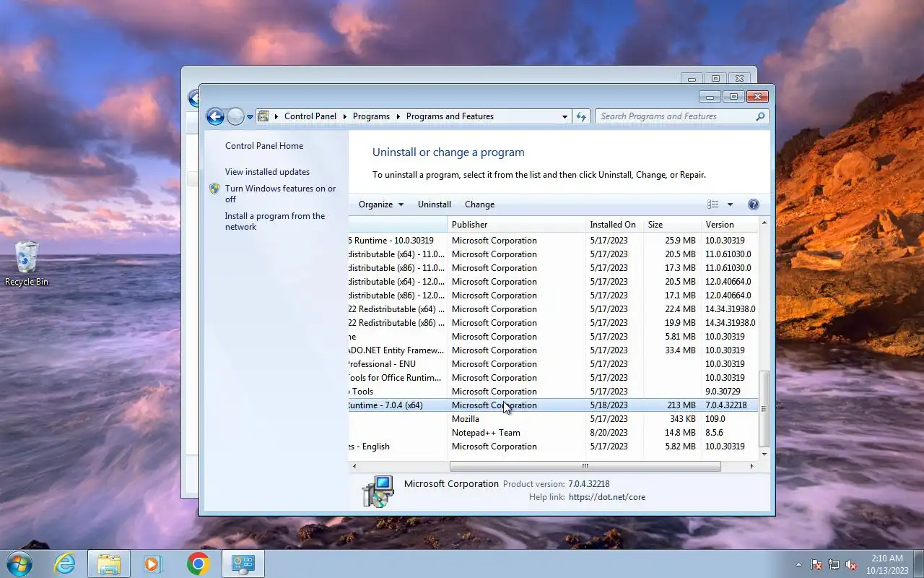Click the change view icon
This screenshot has width=924, height=578.
[x=713, y=204]
